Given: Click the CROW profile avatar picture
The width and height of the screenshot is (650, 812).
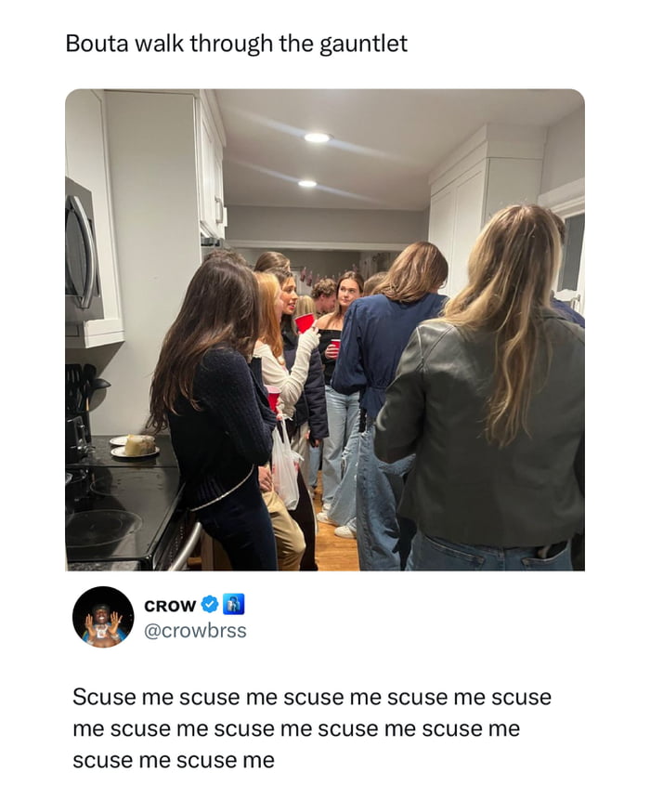Looking at the screenshot, I should pyautogui.click(x=103, y=617).
